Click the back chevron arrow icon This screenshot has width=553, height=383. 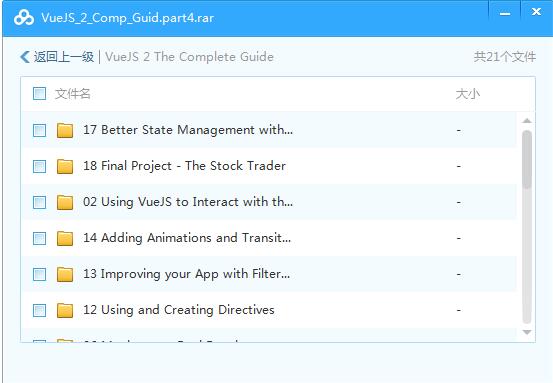pos(25,57)
